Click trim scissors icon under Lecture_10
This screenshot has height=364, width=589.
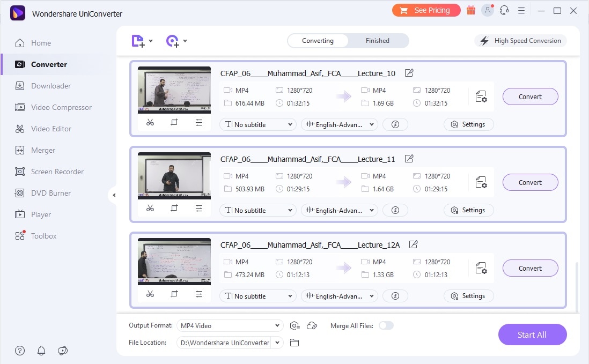click(x=150, y=122)
